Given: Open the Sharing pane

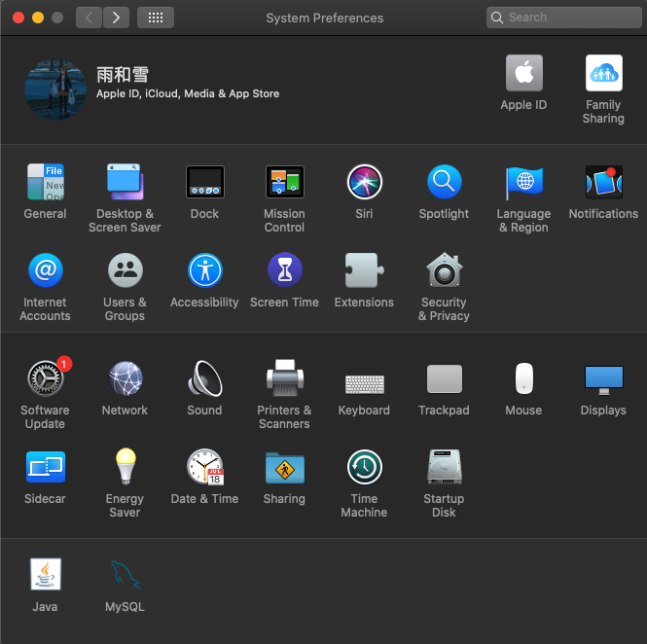Looking at the screenshot, I should pos(285,468).
